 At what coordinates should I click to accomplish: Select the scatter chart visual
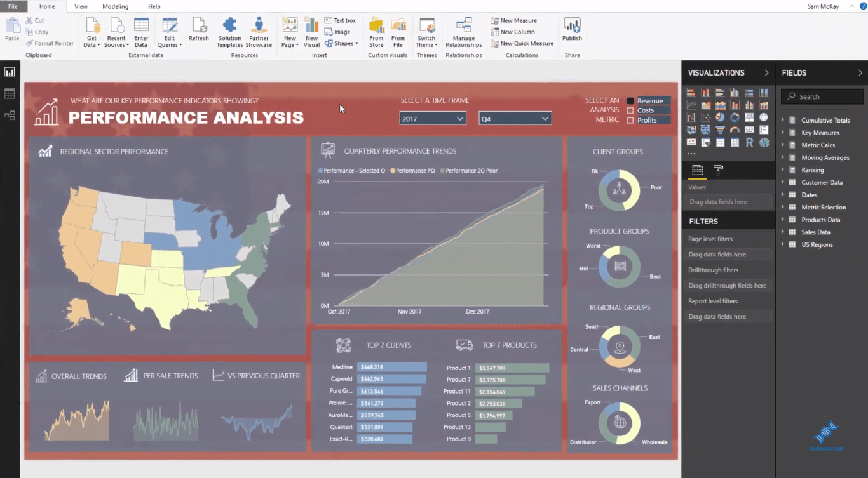pyautogui.click(x=705, y=117)
